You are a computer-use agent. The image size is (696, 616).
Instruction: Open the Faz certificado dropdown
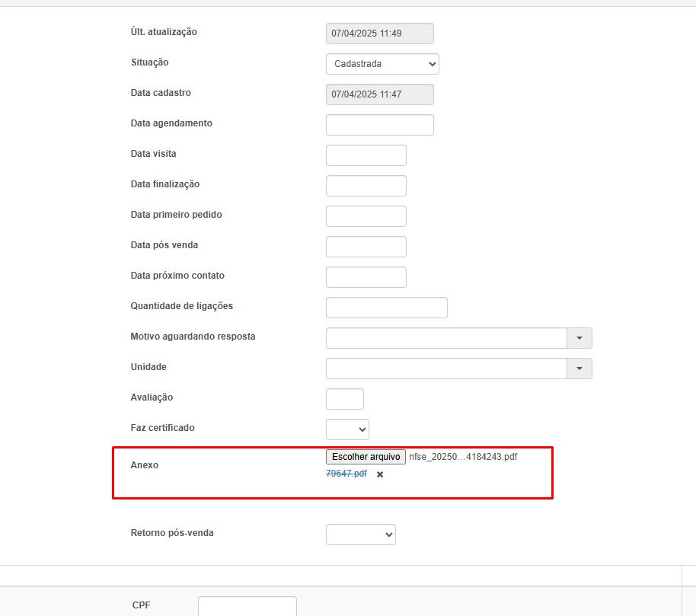point(347,429)
